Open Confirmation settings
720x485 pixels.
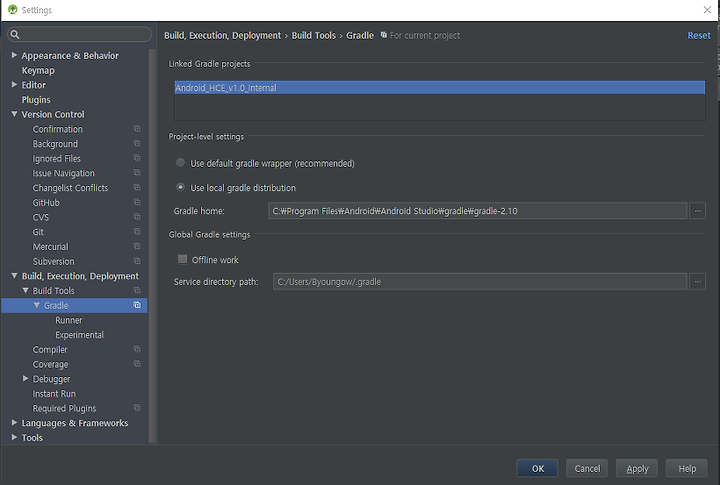(x=58, y=129)
